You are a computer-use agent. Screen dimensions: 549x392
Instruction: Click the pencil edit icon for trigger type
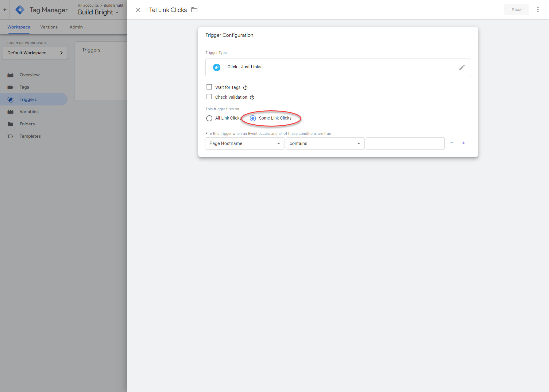(x=462, y=67)
